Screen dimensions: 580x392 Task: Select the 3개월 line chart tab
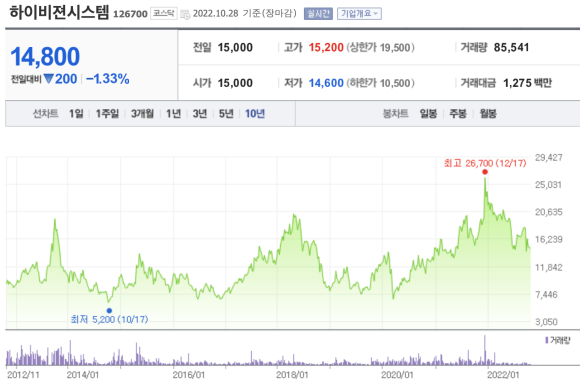(x=142, y=114)
